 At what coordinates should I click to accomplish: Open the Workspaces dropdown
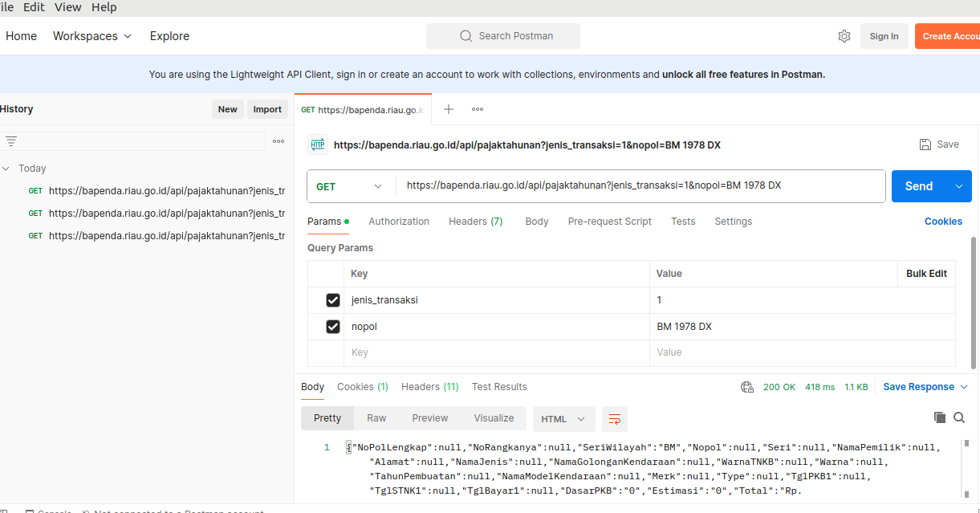(92, 36)
